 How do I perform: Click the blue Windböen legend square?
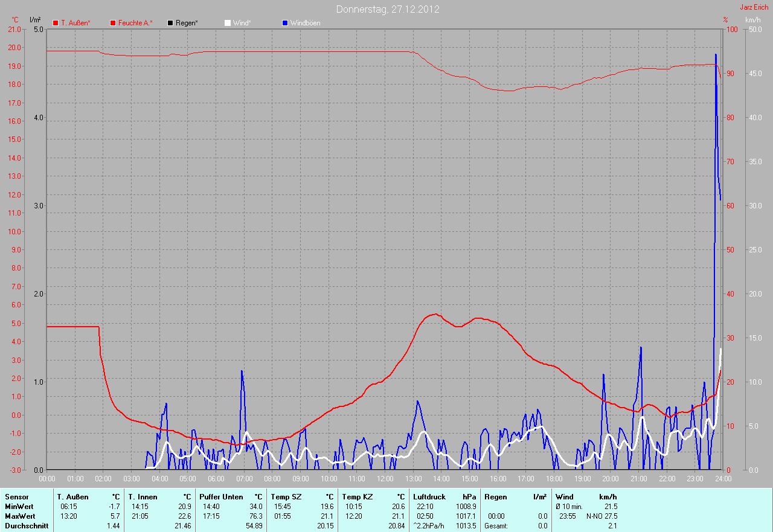coord(285,23)
